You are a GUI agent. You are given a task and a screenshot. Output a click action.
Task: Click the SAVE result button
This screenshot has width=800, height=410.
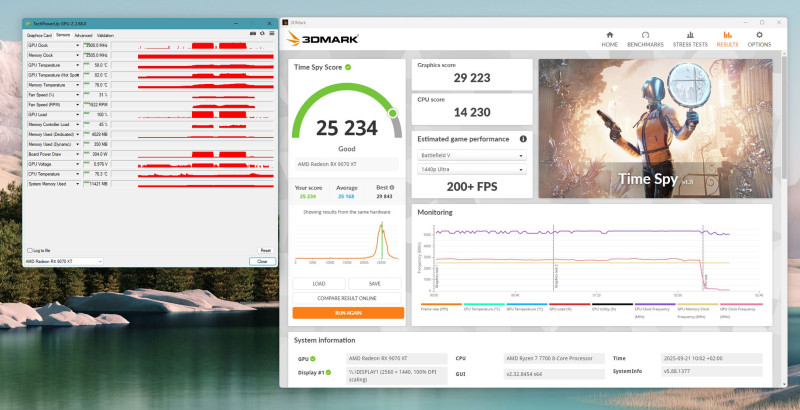(x=375, y=284)
